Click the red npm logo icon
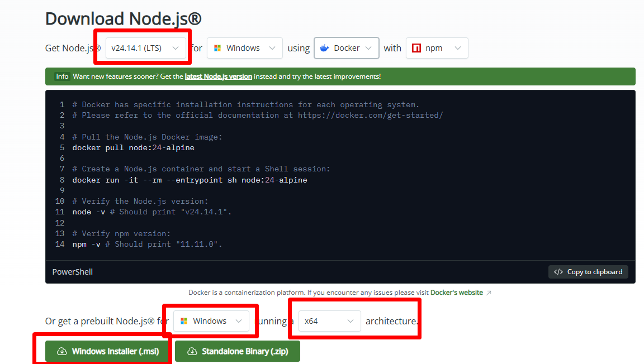The width and height of the screenshot is (644, 364). [416, 48]
